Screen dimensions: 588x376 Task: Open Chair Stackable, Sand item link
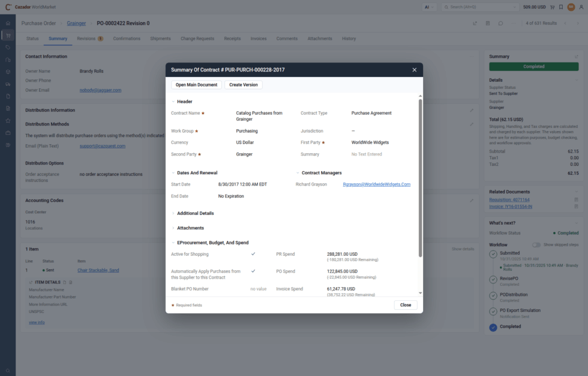pos(98,270)
